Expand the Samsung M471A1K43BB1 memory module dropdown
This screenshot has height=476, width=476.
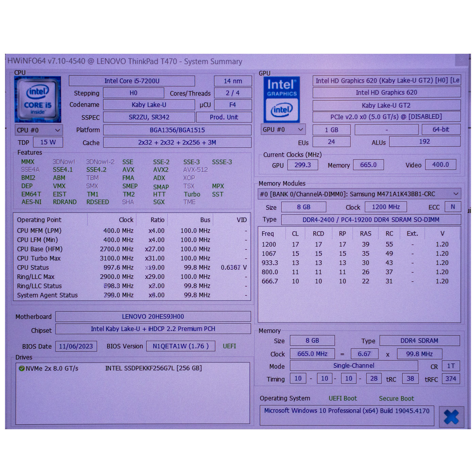pyautogui.click(x=359, y=194)
